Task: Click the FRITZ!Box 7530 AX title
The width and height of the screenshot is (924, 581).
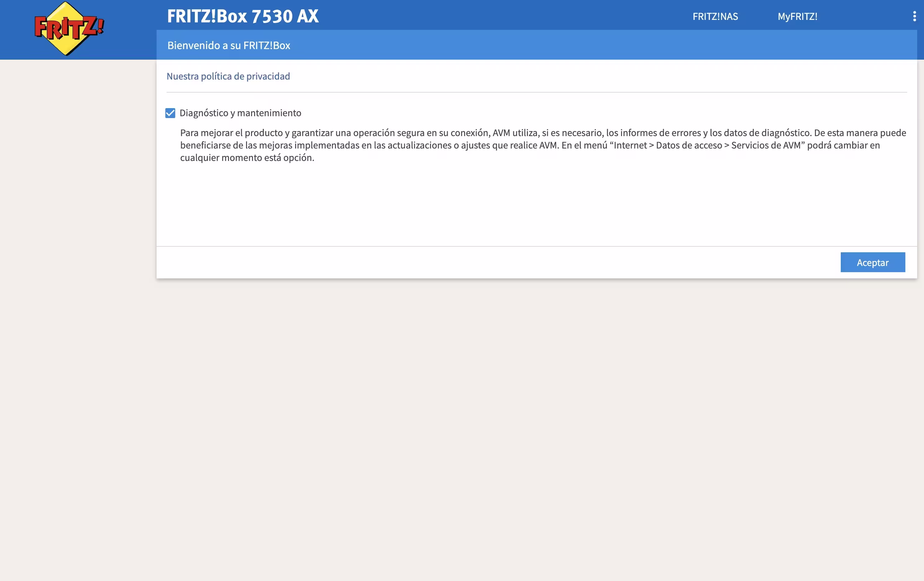Action: pos(243,16)
